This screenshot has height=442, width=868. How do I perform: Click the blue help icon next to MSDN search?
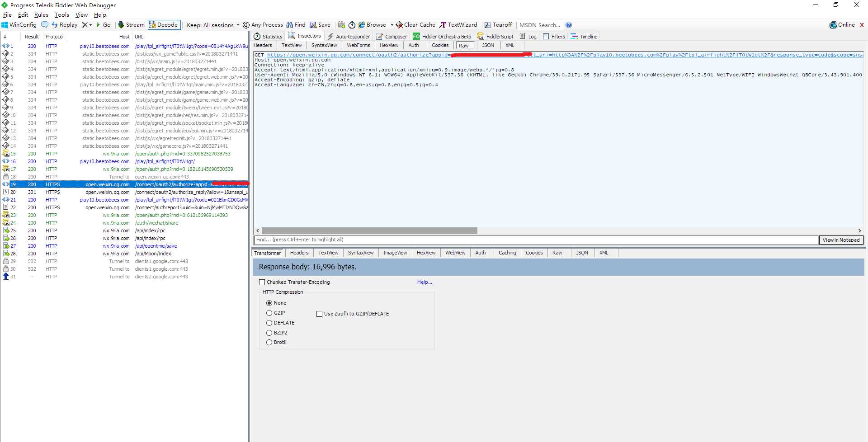pos(569,25)
